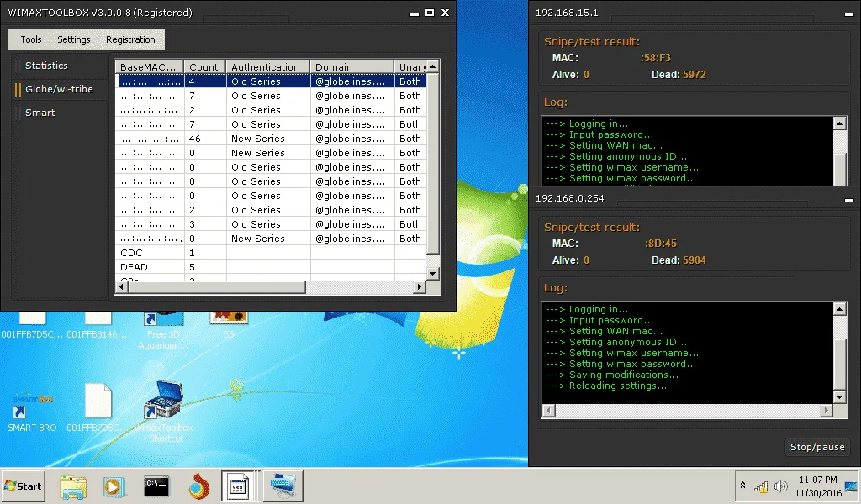Screen dimensions: 861x504
Task: Click the MAC value :8D:45
Action: (661, 244)
